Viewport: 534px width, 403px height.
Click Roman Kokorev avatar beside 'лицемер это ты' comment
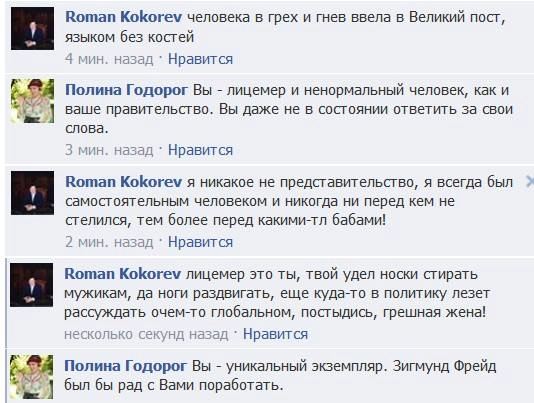pyautogui.click(x=32, y=285)
